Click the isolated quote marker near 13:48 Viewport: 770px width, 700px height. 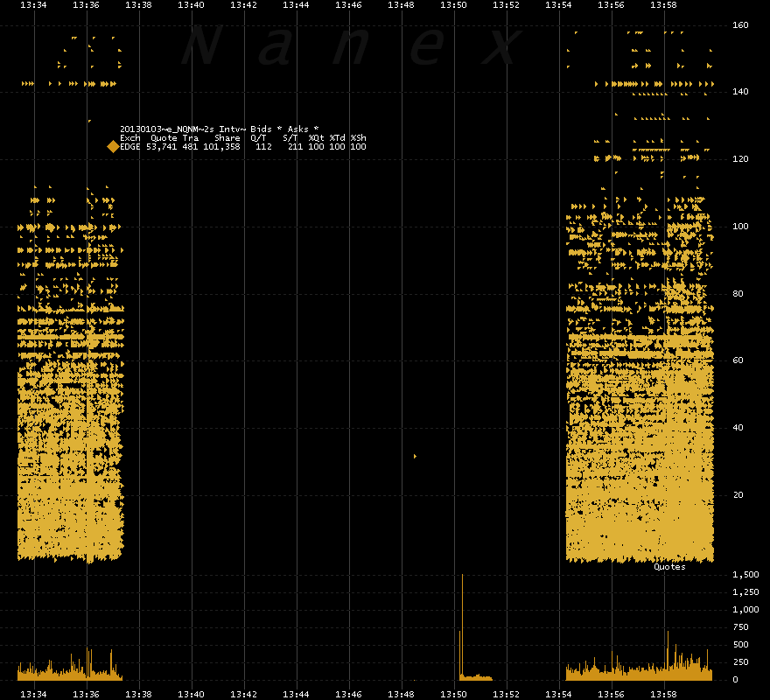tap(415, 457)
